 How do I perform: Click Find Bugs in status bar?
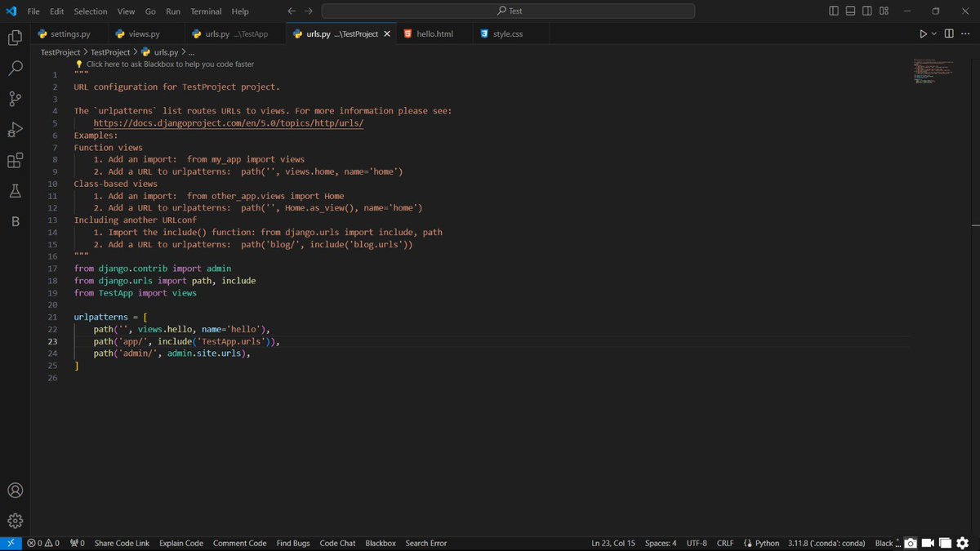[x=293, y=543]
